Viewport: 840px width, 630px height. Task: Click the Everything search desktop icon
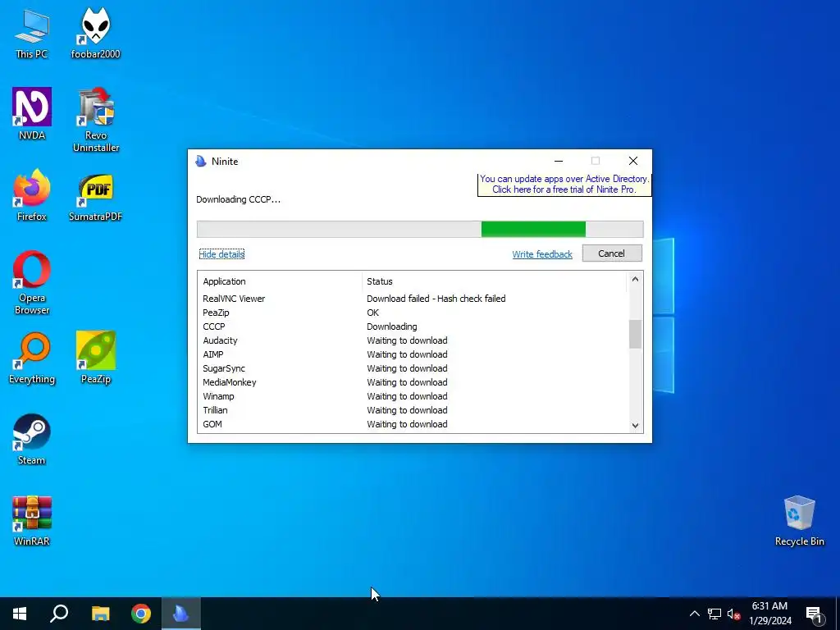click(32, 358)
